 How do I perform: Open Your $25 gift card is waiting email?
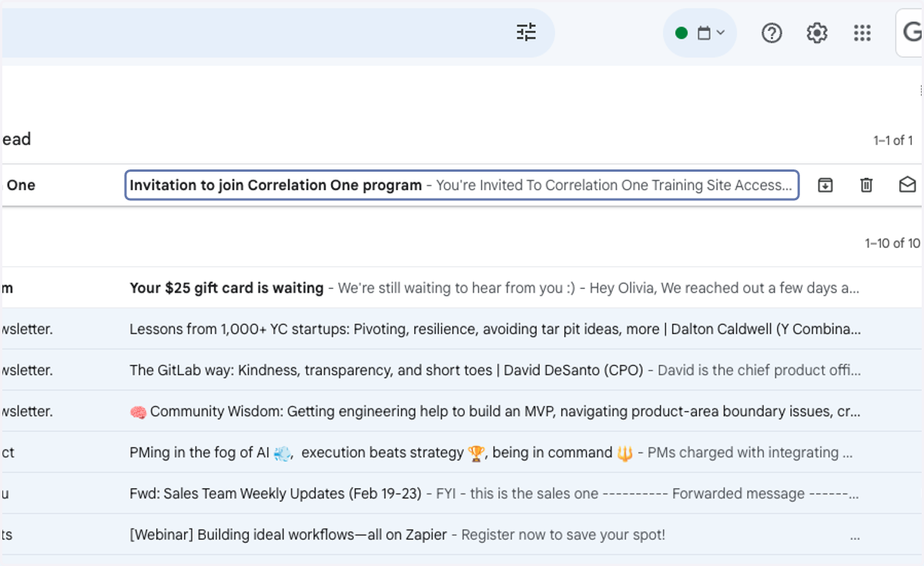462,288
